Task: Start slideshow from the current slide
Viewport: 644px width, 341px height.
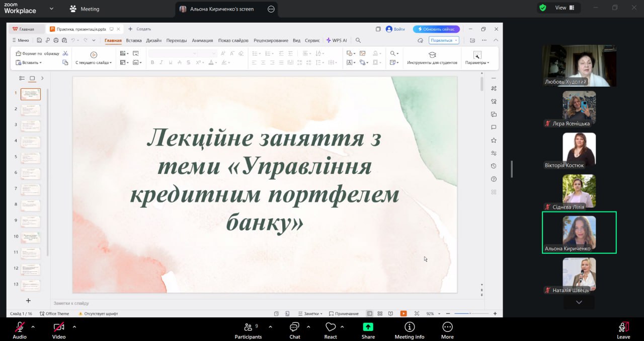Action: click(x=94, y=54)
